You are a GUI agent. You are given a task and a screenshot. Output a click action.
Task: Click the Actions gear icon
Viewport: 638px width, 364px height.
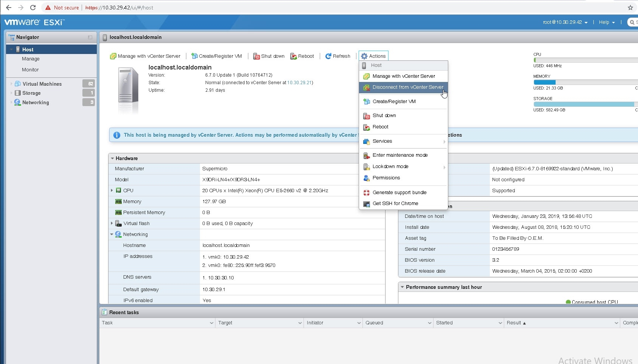coord(364,56)
